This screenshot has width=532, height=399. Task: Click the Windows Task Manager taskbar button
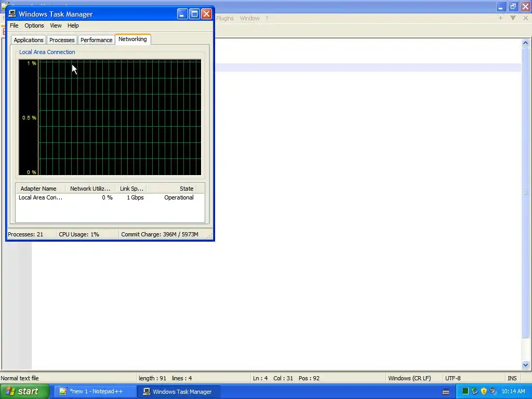click(x=179, y=392)
